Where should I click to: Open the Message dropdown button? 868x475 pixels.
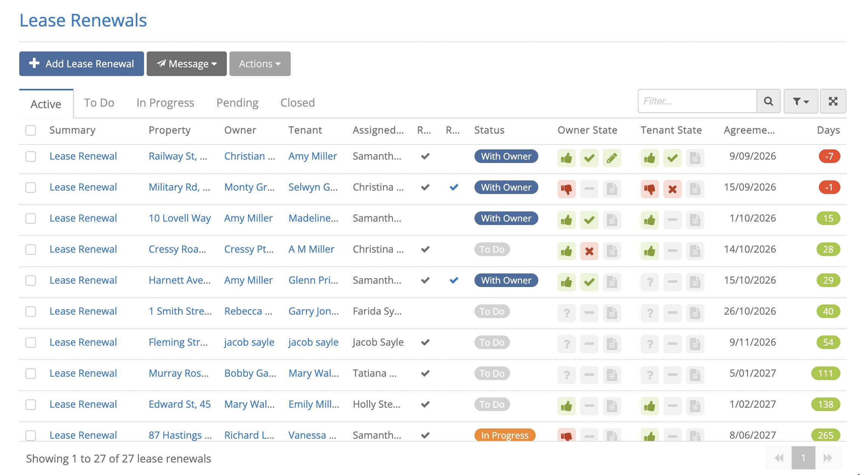coord(187,64)
